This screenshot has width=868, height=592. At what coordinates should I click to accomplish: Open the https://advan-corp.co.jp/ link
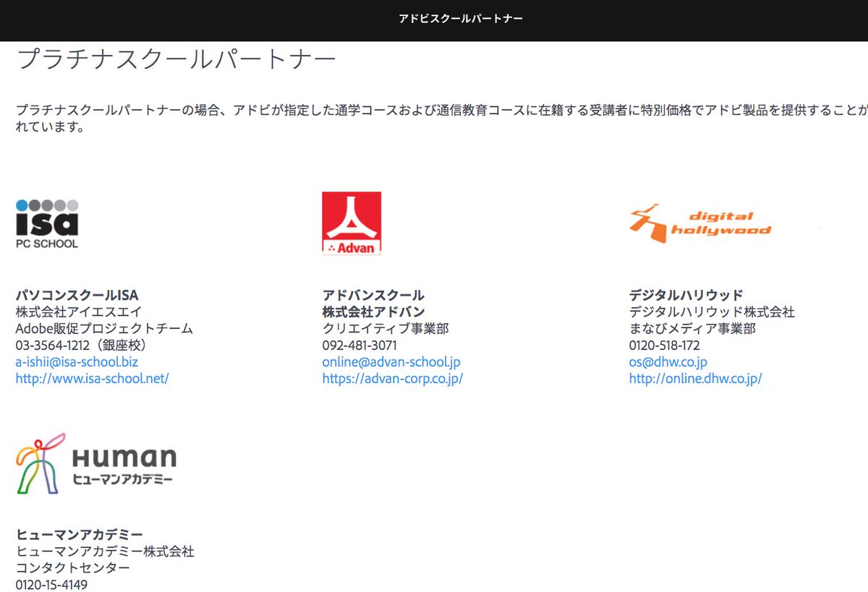pyautogui.click(x=393, y=379)
